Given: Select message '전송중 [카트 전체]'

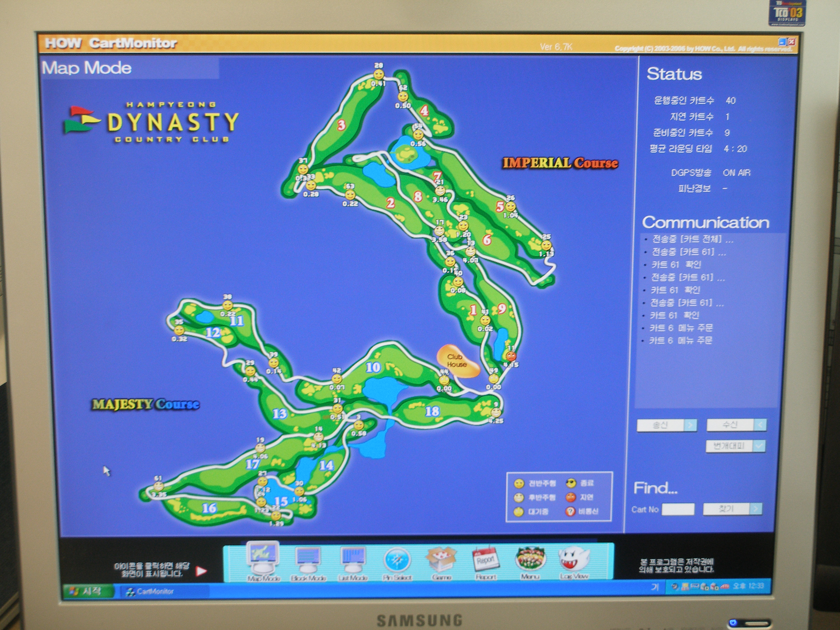Looking at the screenshot, I should (x=692, y=239).
